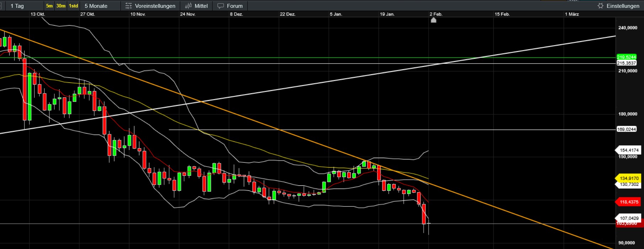Open the Forum tab
This screenshot has height=249, width=644.
click(x=235, y=6)
